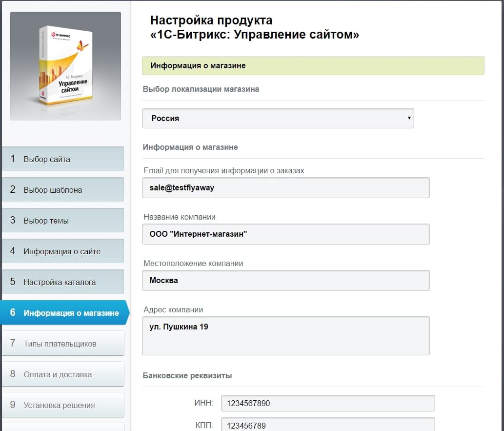Screen dimensions: 504x431
Task: Click the Название компании label
Action: (180, 217)
